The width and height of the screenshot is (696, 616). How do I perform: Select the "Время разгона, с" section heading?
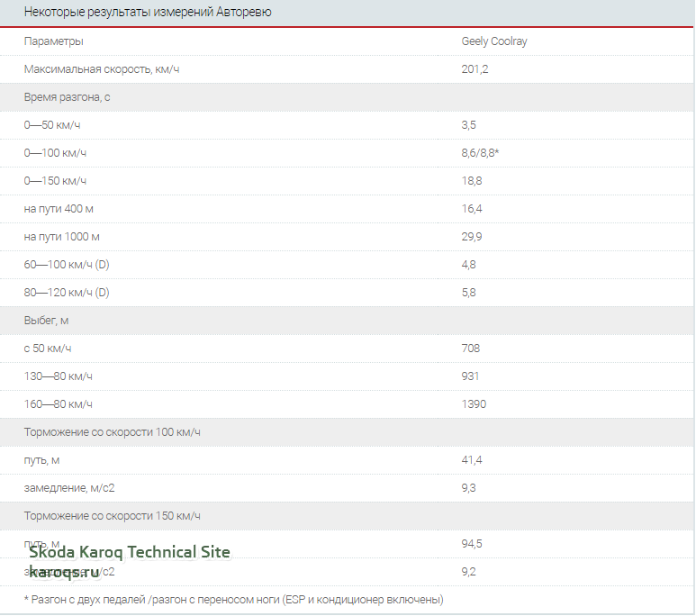[x=67, y=97]
